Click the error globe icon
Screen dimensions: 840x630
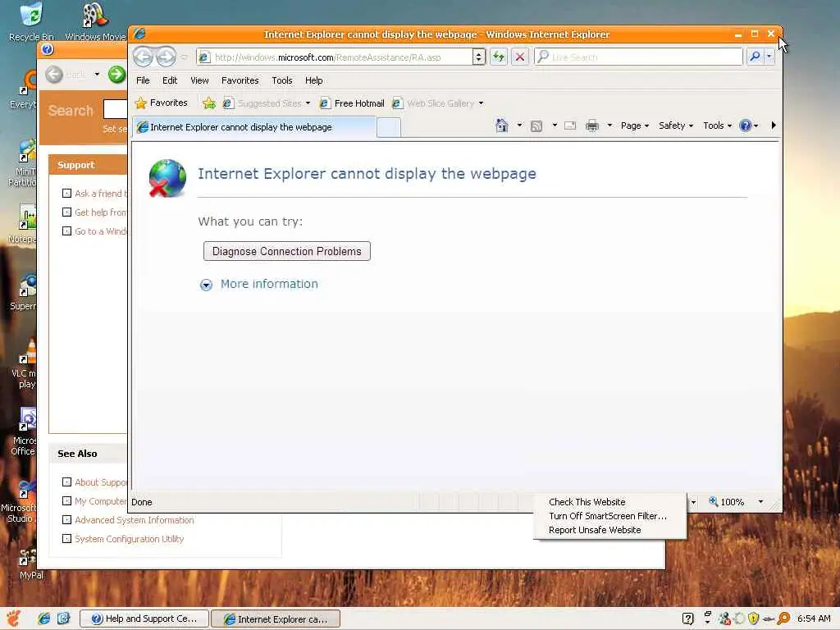click(167, 178)
